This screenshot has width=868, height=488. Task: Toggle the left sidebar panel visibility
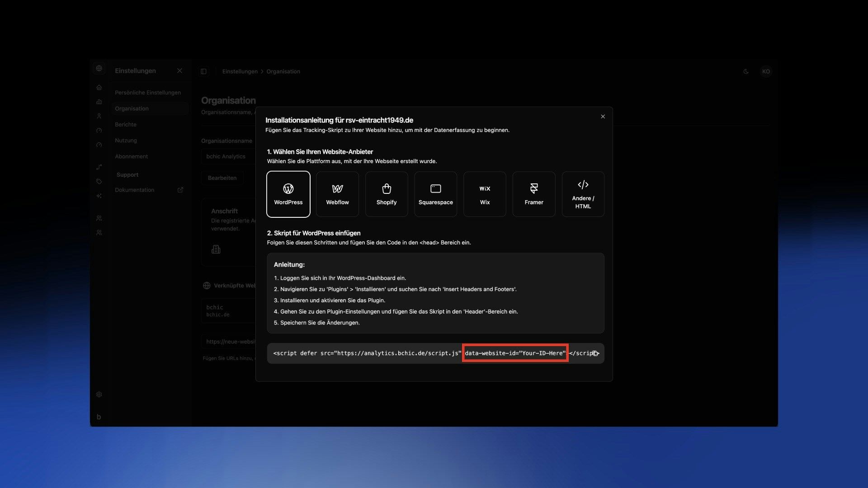tap(203, 71)
